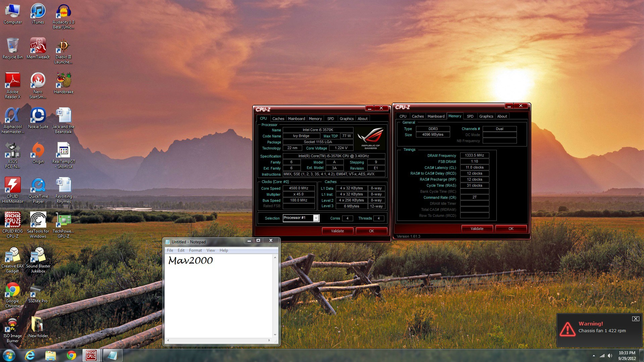The height and width of the screenshot is (362, 644).
Task: Open the Adobe Reader X shortcut
Action: [x=13, y=86]
